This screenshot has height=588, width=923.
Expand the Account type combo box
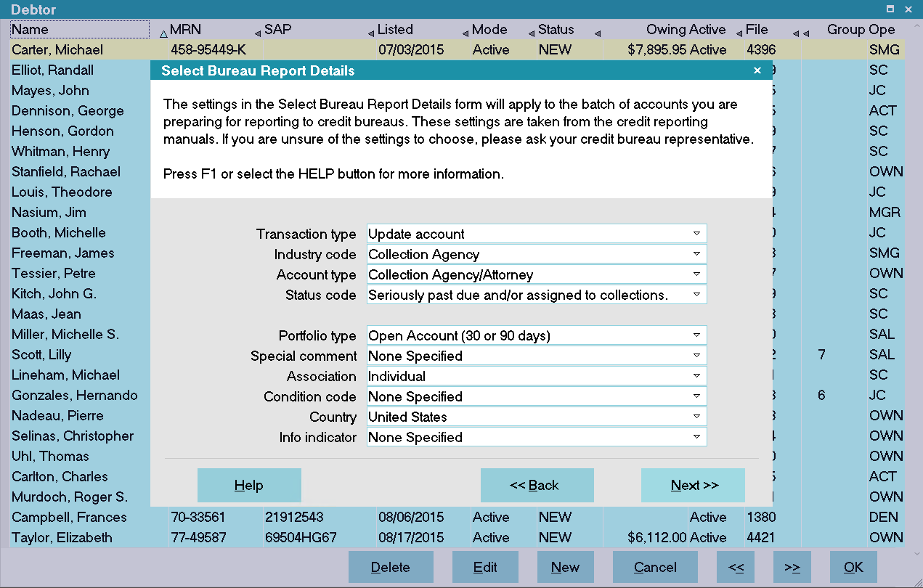pyautogui.click(x=537, y=274)
